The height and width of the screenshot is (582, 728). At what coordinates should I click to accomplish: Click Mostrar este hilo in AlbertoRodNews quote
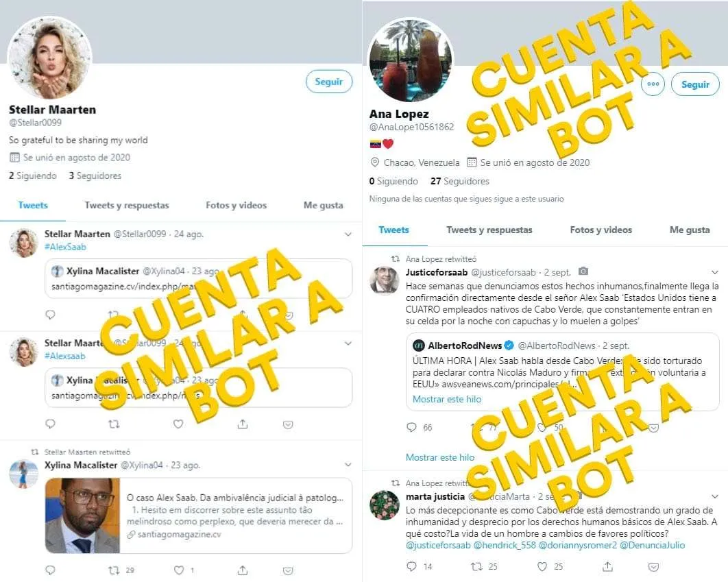click(447, 399)
